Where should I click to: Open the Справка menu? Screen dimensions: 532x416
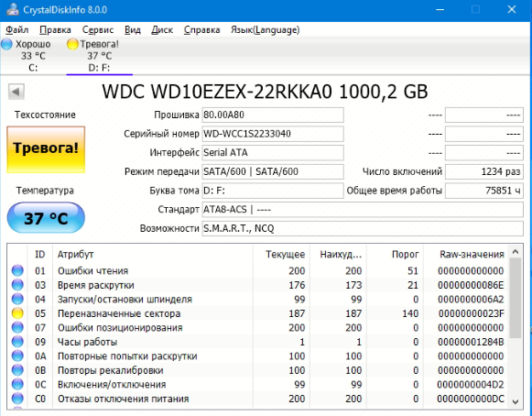pos(201,30)
